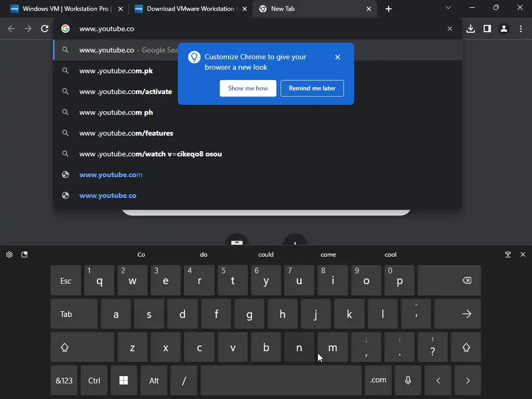This screenshot has height=399, width=532.
Task: Tap the apostrophe key
Action: [416, 314]
